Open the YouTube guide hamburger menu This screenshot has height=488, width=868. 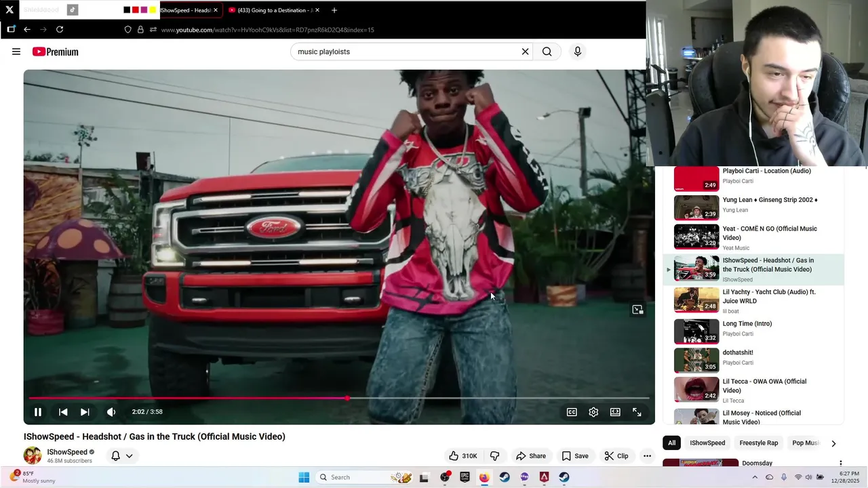point(16,52)
